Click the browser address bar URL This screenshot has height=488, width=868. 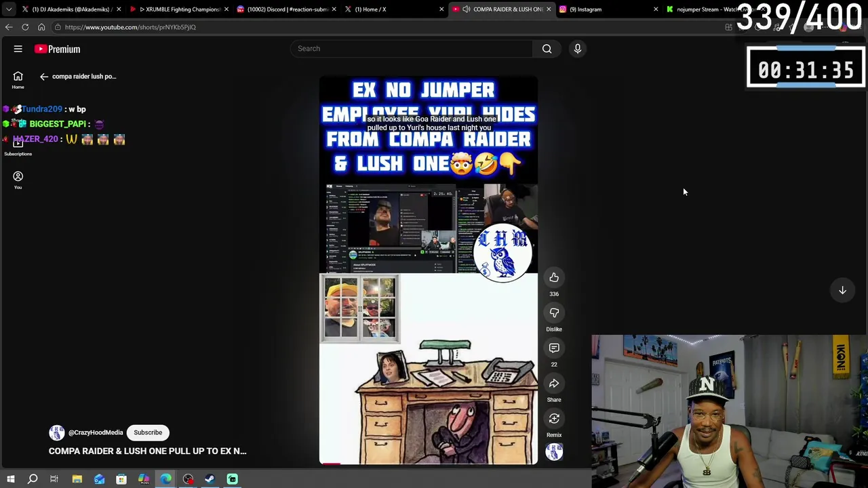pyautogui.click(x=130, y=27)
